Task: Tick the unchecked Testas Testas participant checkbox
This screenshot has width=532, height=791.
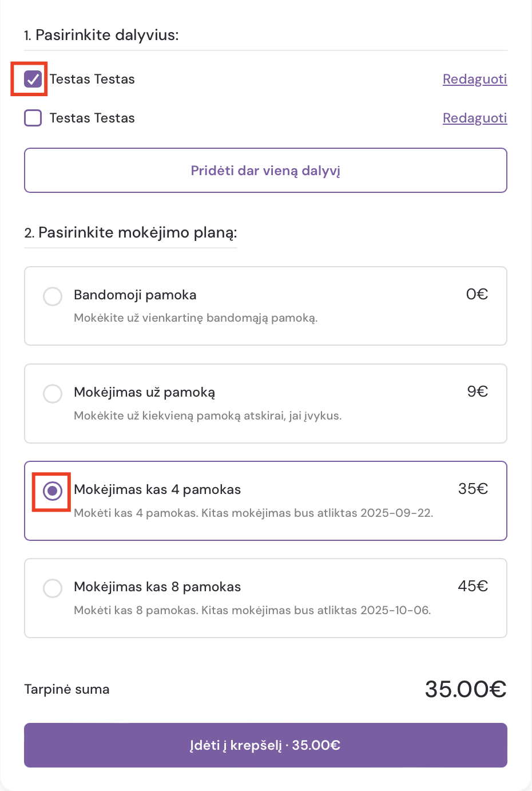Action: 33,118
